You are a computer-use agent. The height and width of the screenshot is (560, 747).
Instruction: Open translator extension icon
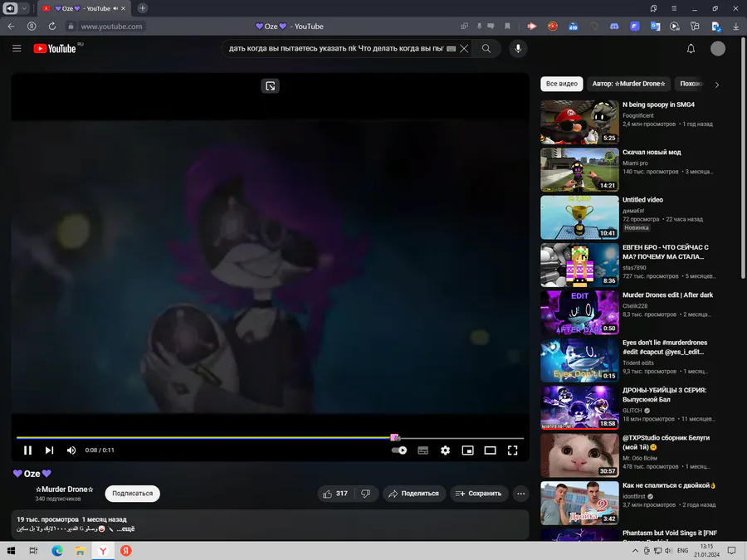click(x=655, y=27)
